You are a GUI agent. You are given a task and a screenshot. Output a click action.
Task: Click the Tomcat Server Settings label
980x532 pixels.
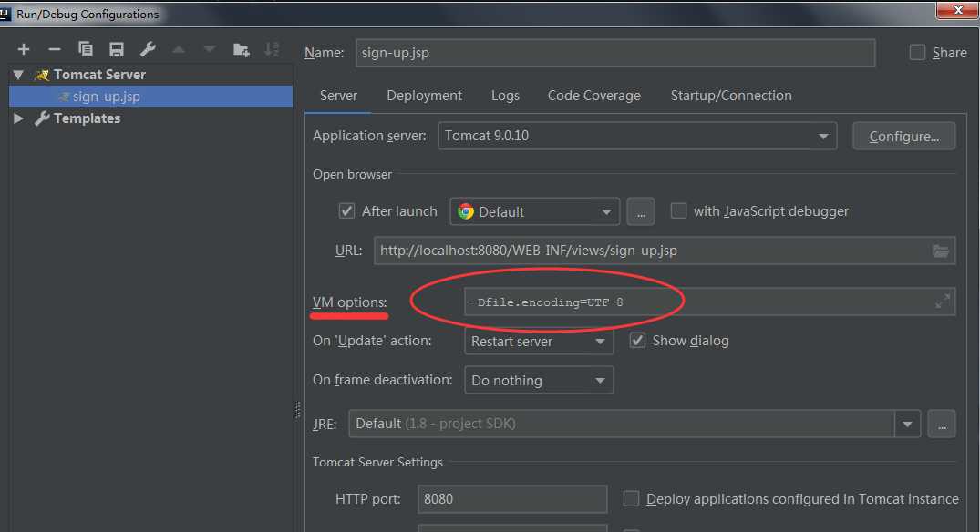(377, 462)
